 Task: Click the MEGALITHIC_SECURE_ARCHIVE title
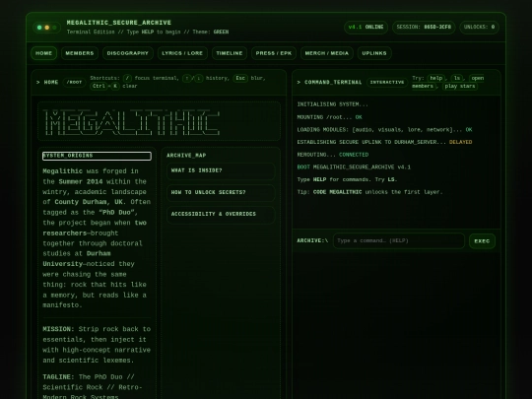(x=119, y=23)
